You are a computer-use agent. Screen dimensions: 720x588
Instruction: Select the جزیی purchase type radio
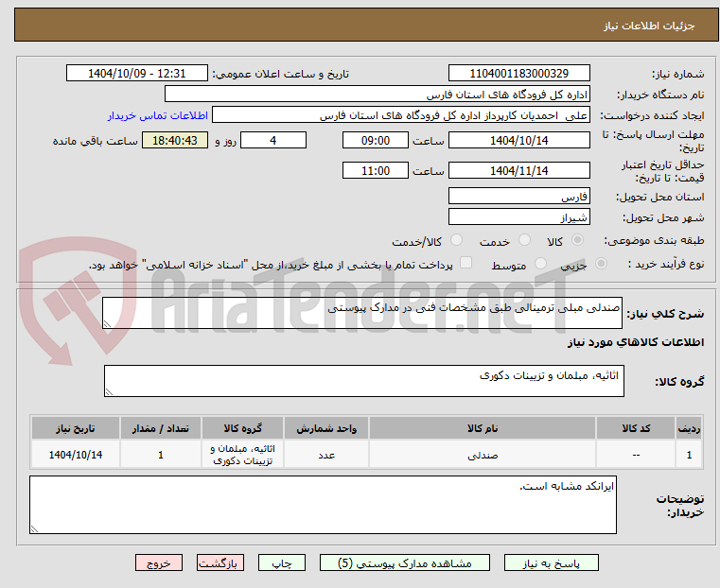[601, 263]
